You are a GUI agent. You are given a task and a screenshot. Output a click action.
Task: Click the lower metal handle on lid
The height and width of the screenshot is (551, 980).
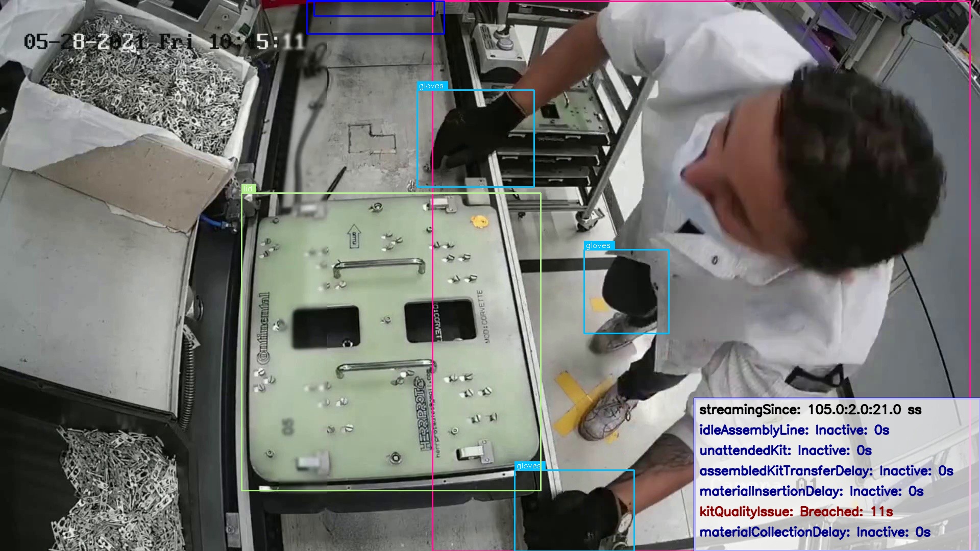pyautogui.click(x=384, y=366)
